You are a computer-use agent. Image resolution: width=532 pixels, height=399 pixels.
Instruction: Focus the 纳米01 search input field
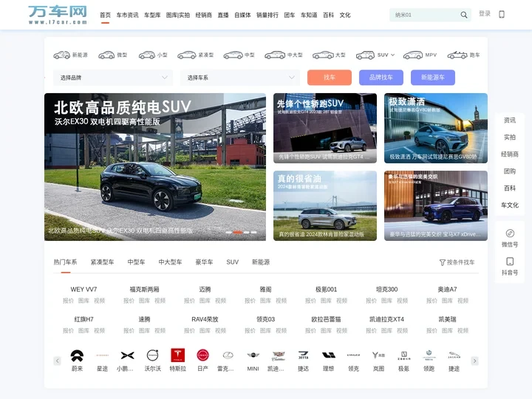pos(426,15)
